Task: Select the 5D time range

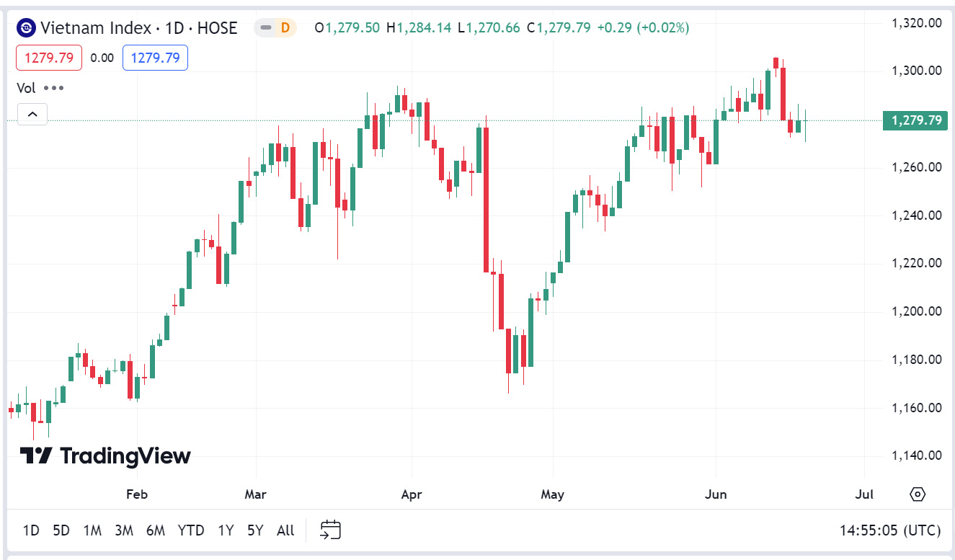Action: 61,530
